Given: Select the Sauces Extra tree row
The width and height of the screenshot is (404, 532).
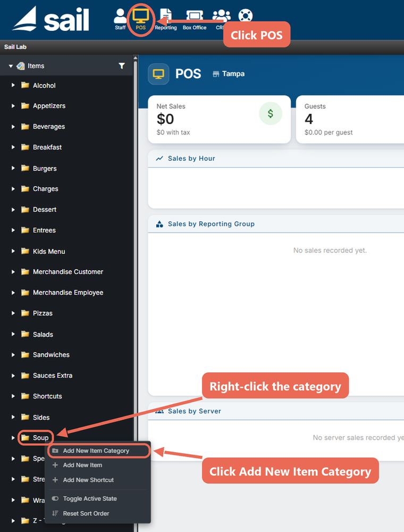Looking at the screenshot, I should click(66, 376).
